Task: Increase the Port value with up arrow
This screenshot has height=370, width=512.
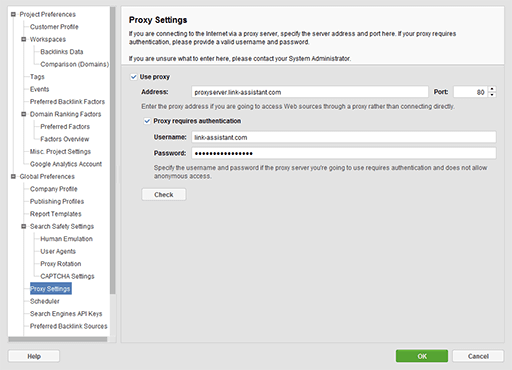Action: coord(492,89)
